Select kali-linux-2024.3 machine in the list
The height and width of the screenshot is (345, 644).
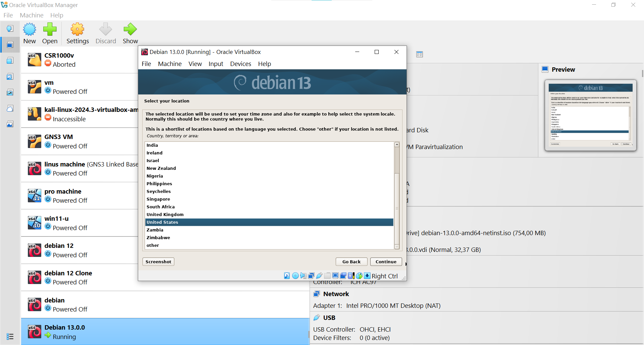pos(80,114)
